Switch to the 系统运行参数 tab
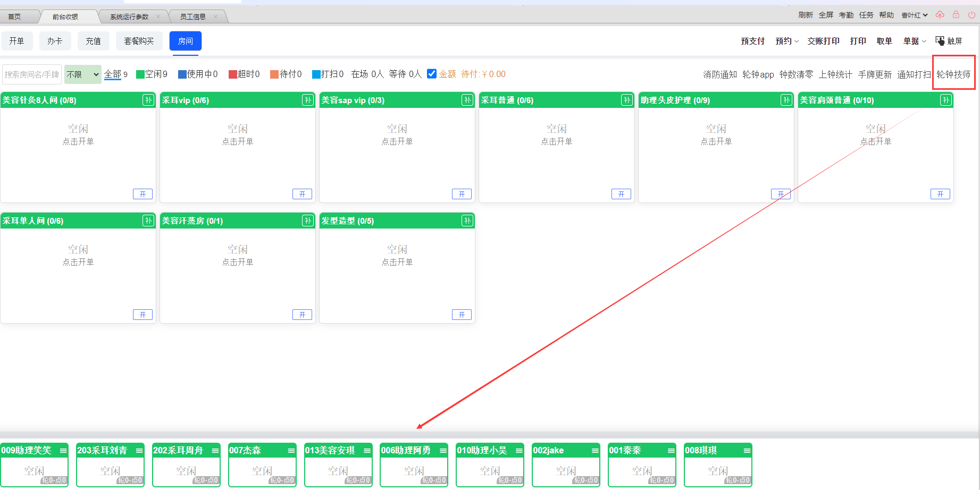This screenshot has width=980, height=490. 129,16
